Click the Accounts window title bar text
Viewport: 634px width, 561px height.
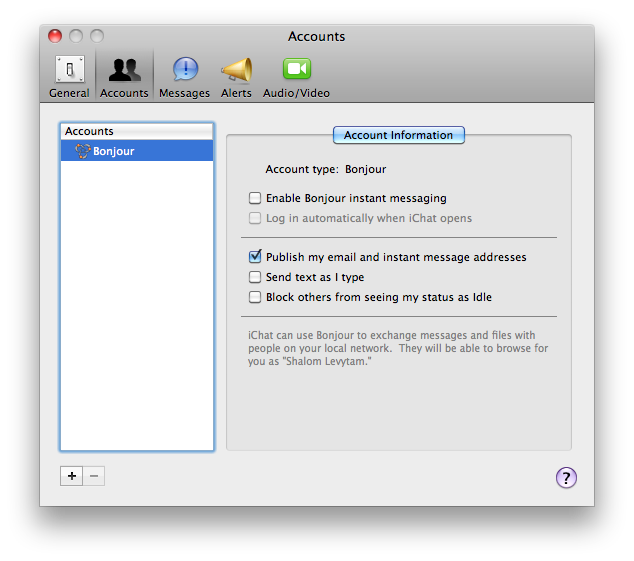tap(316, 36)
